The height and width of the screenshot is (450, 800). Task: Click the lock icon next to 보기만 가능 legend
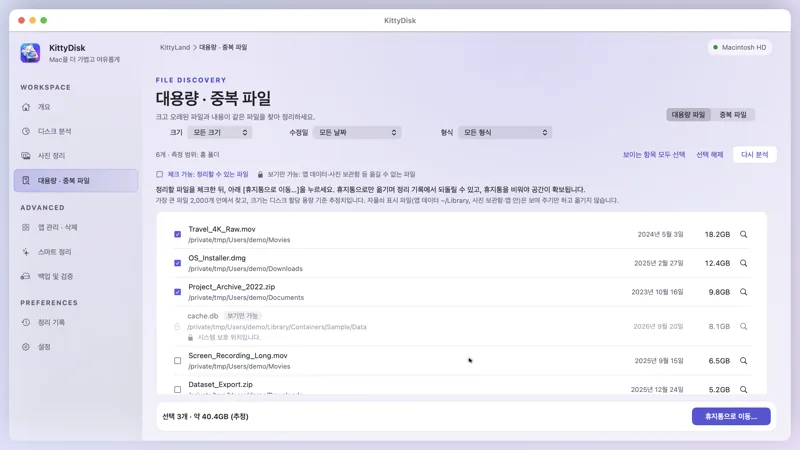[260, 174]
